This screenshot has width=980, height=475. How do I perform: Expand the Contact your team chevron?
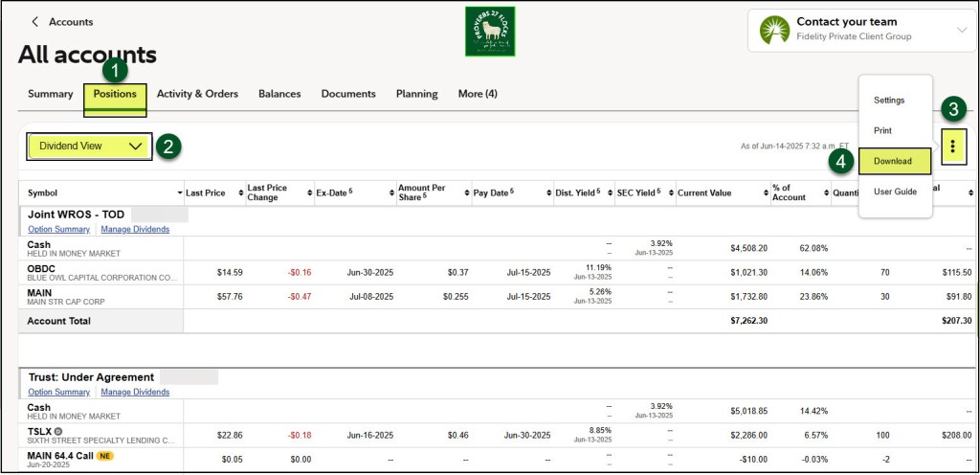tap(961, 30)
